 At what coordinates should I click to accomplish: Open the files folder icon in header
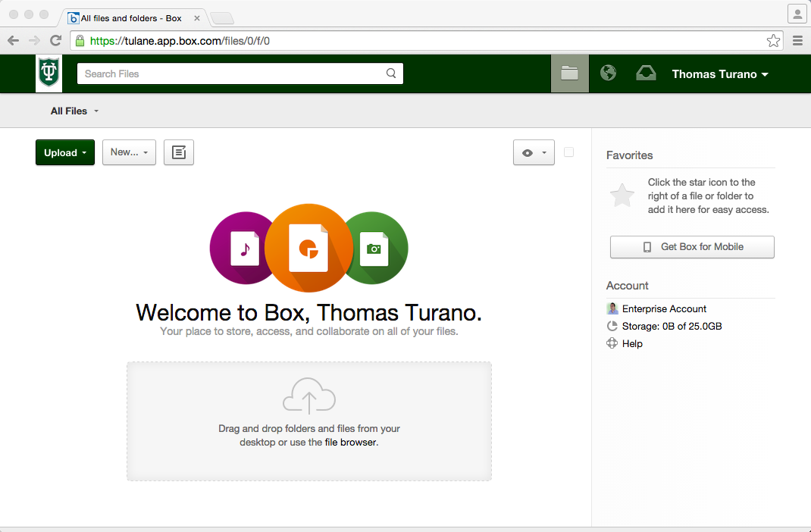pyautogui.click(x=569, y=74)
